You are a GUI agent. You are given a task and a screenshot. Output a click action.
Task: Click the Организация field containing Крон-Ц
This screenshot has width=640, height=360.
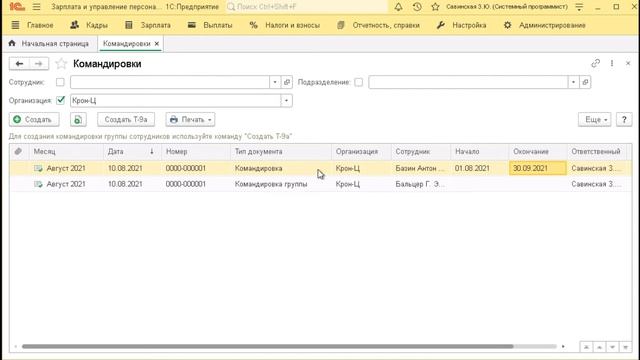[176, 100]
